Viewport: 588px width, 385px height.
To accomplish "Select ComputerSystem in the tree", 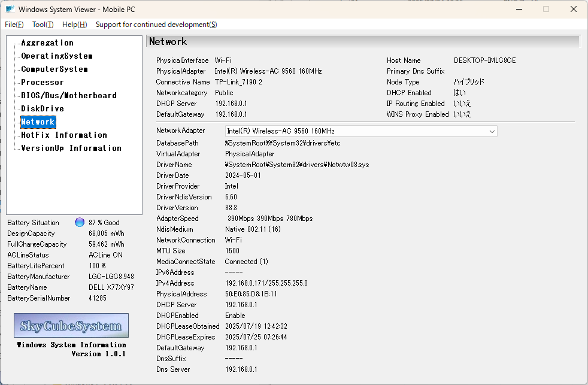I will point(54,69).
